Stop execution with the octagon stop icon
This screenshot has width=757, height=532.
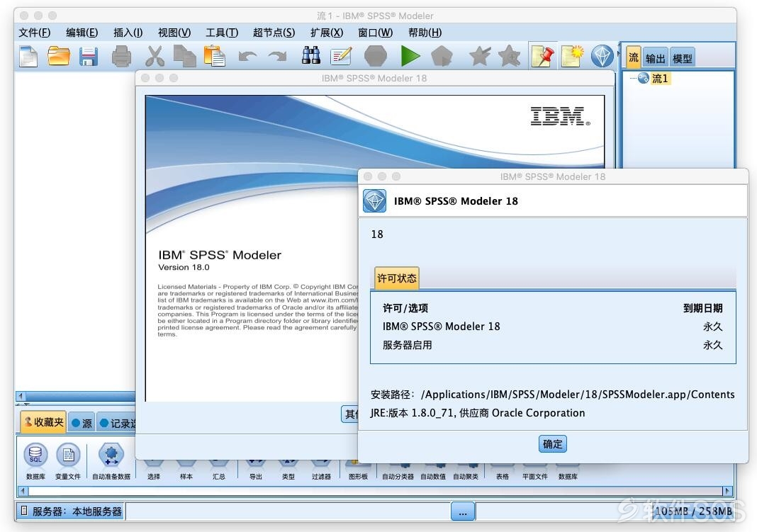[376, 57]
